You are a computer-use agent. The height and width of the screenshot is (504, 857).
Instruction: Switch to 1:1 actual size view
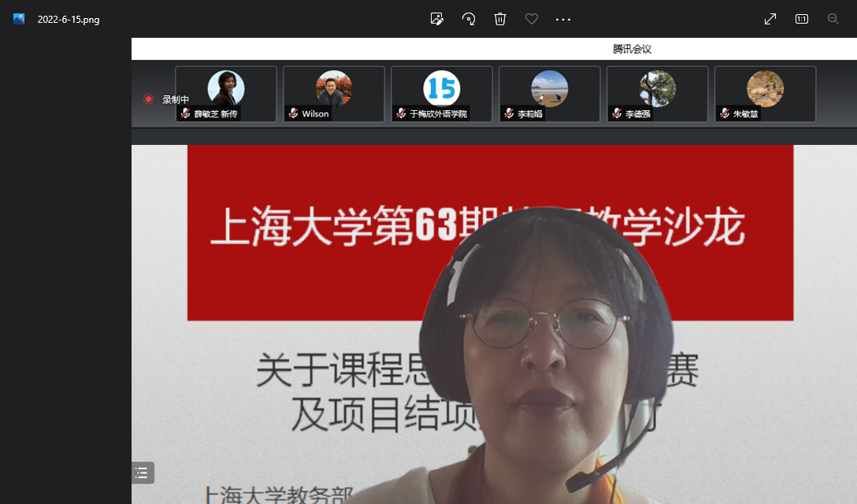click(x=802, y=19)
